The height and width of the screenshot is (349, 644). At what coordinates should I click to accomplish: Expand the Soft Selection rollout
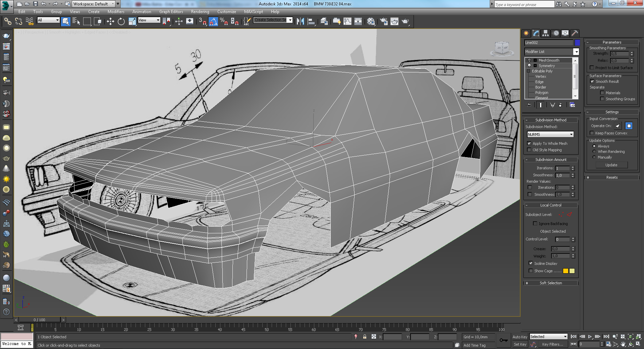pyautogui.click(x=550, y=283)
